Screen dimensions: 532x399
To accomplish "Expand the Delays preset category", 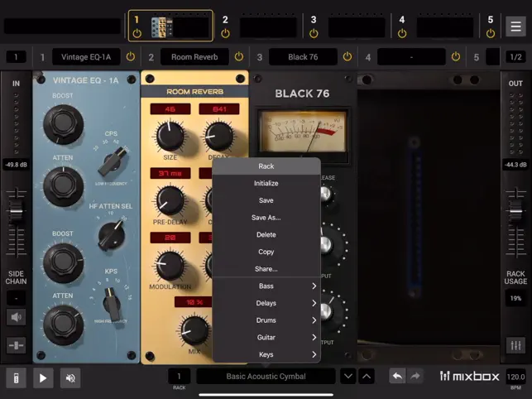I will [266, 303].
